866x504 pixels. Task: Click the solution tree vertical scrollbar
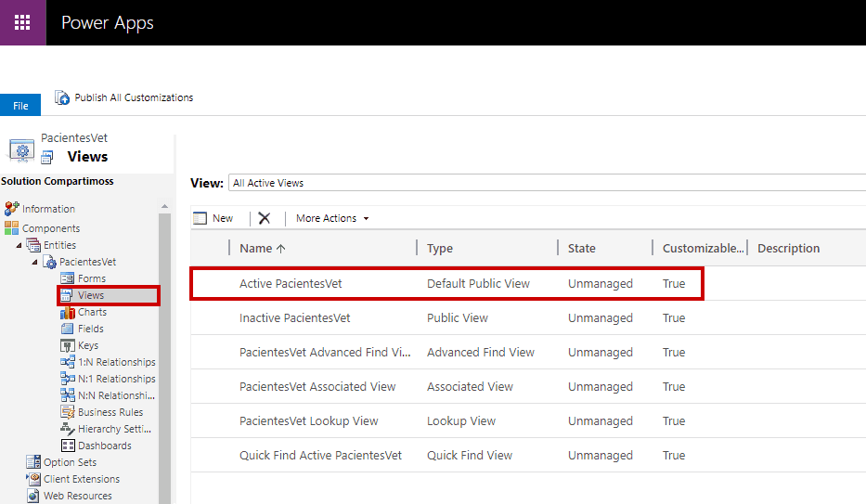[x=164, y=359]
